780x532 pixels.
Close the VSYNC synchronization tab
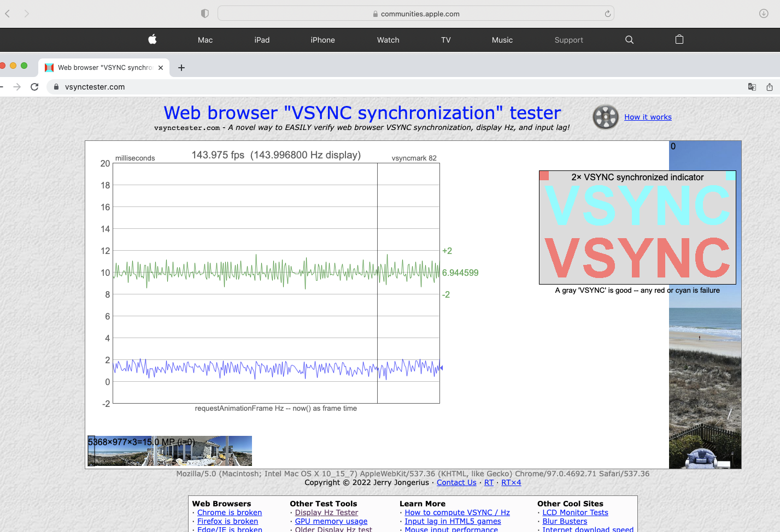coord(161,68)
